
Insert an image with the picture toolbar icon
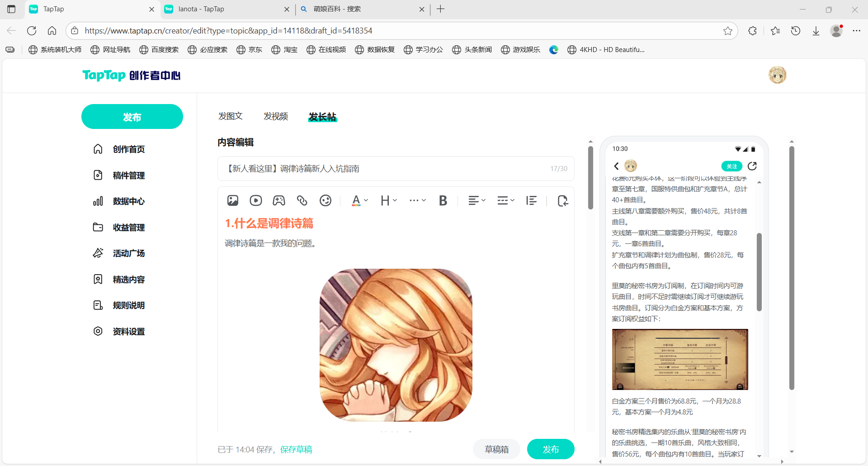click(233, 200)
